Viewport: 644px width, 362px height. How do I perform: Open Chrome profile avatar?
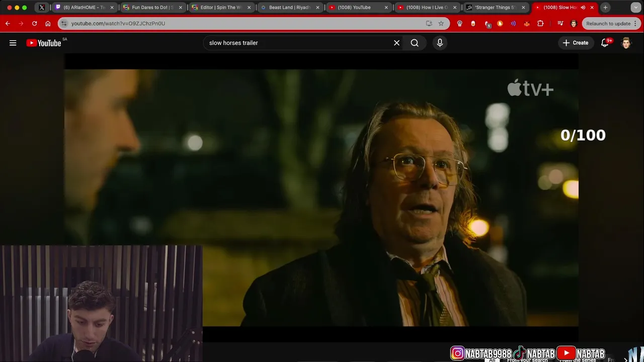coord(574,24)
